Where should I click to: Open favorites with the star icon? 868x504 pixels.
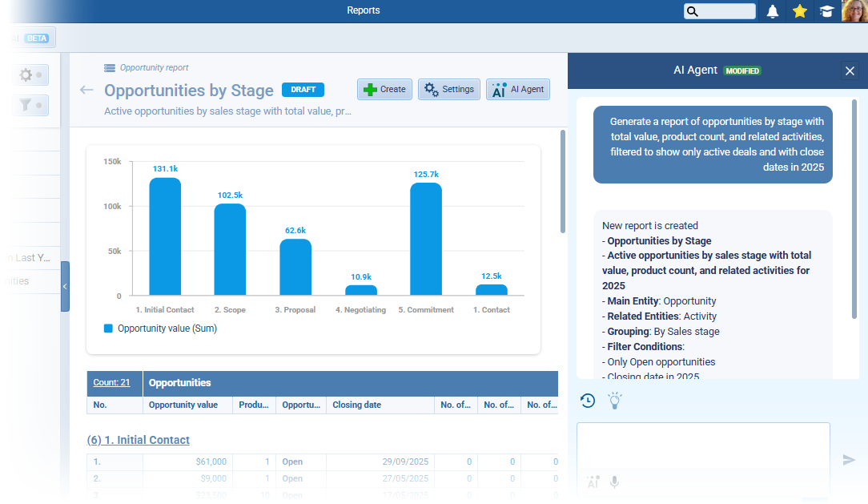tap(799, 11)
